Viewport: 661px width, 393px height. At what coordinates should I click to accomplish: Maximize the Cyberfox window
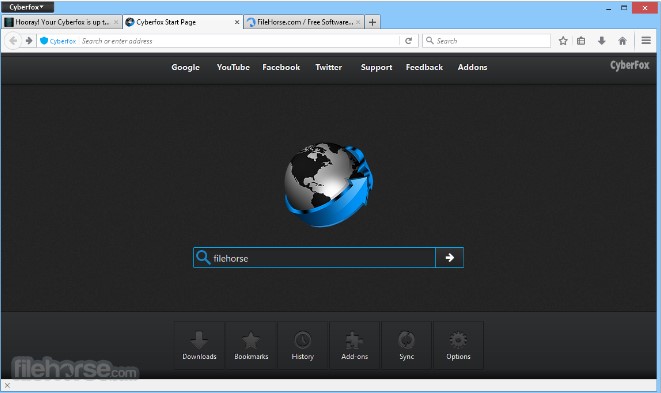[x=624, y=8]
